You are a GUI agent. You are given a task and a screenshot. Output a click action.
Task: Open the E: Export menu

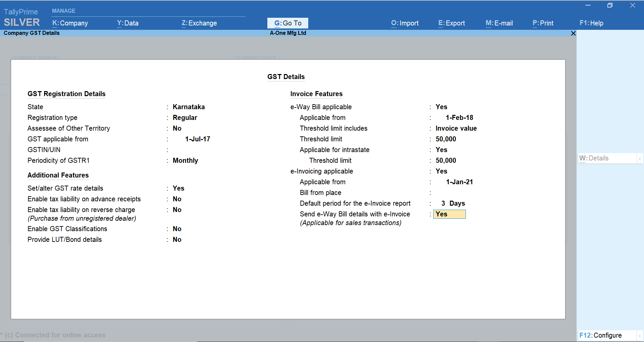(x=451, y=23)
